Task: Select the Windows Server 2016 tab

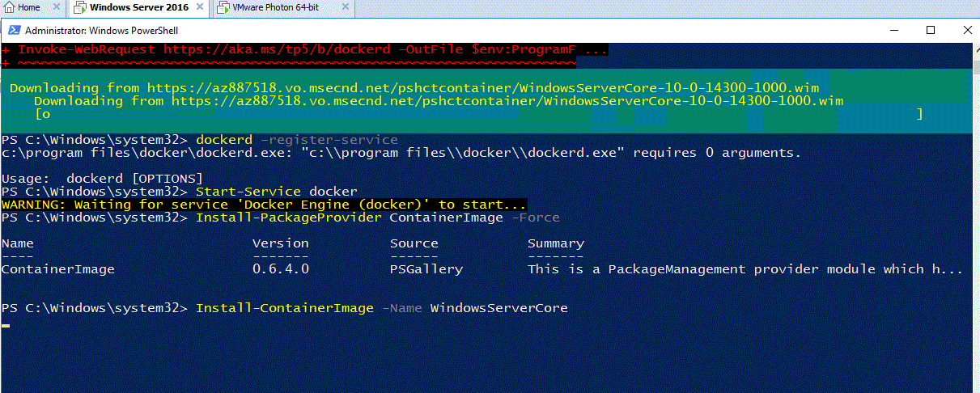Action: [138, 8]
